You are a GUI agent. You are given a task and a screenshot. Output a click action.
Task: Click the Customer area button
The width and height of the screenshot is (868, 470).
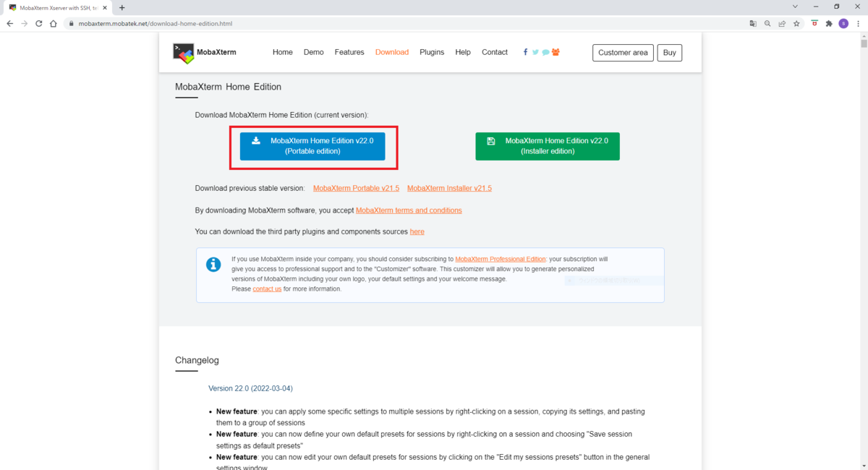623,53
